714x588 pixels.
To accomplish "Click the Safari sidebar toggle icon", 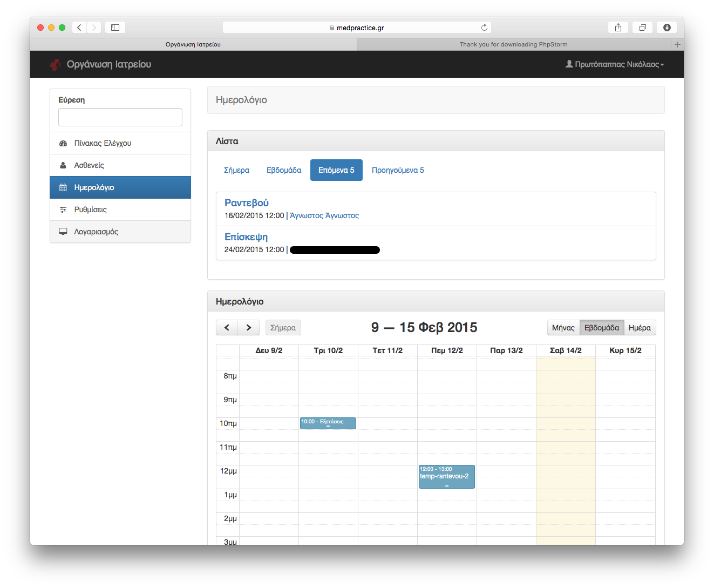I will point(115,28).
